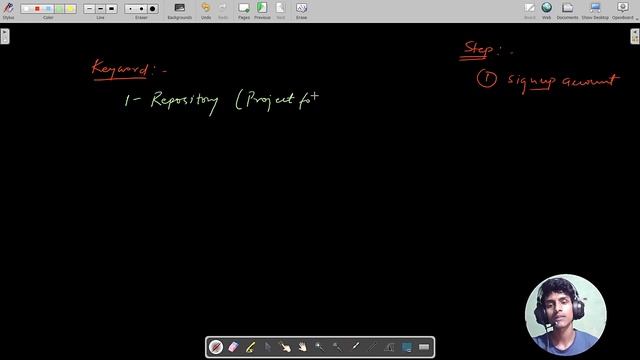Open the Web browser mode
Screen dimensions: 640x360
pyautogui.click(x=547, y=10)
